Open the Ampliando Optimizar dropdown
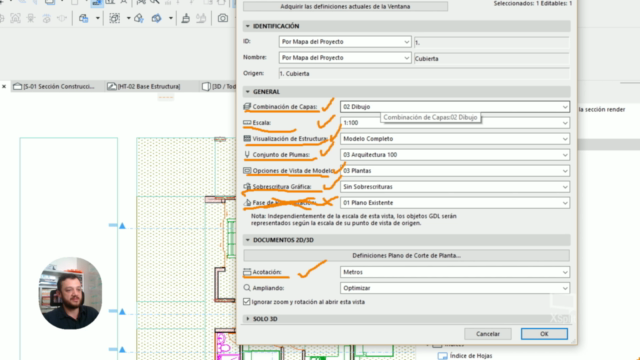Image resolution: width=640 pixels, height=360 pixels. (455, 288)
